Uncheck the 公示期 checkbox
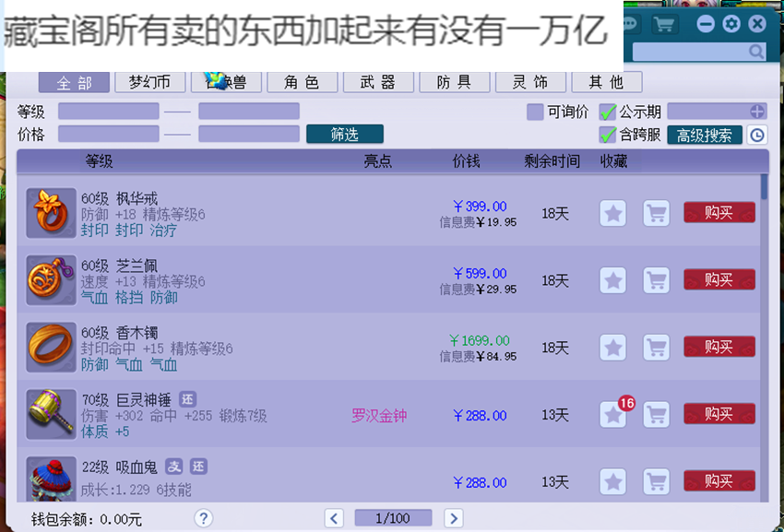Image resolution: width=784 pixels, height=532 pixels. coord(607,111)
